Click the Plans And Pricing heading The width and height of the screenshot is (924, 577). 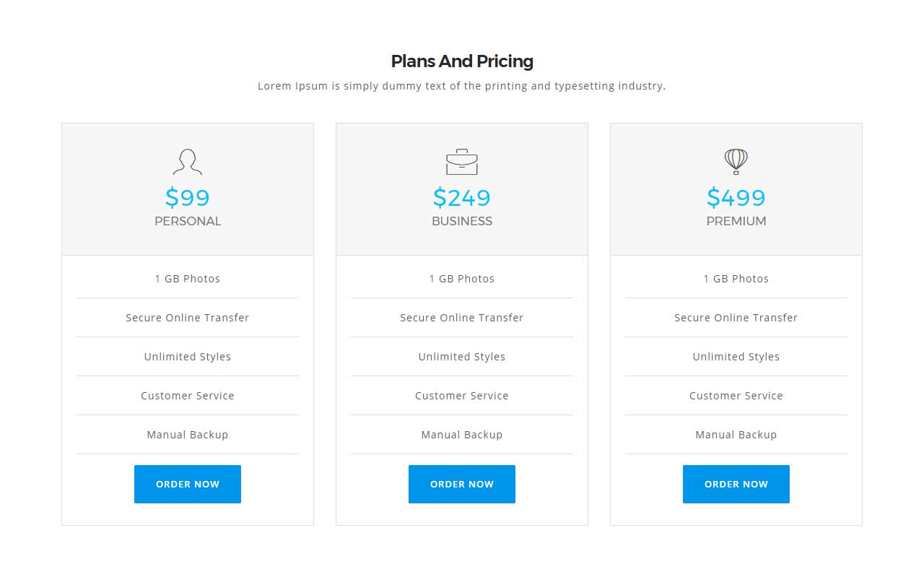[x=462, y=61]
